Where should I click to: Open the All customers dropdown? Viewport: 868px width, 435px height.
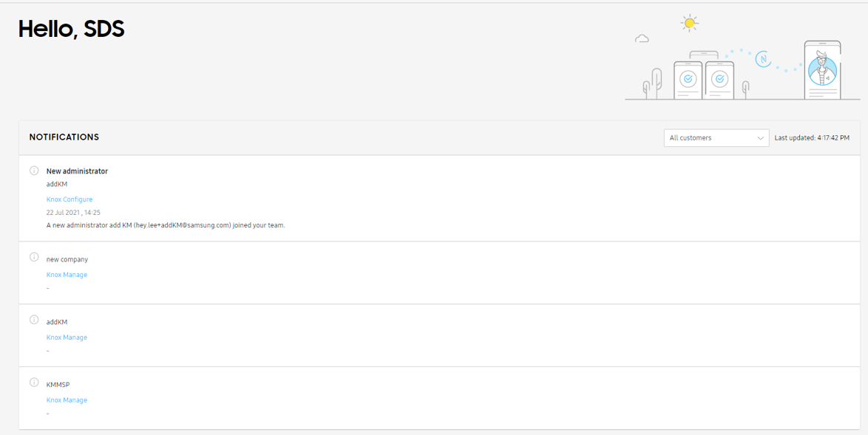point(716,138)
